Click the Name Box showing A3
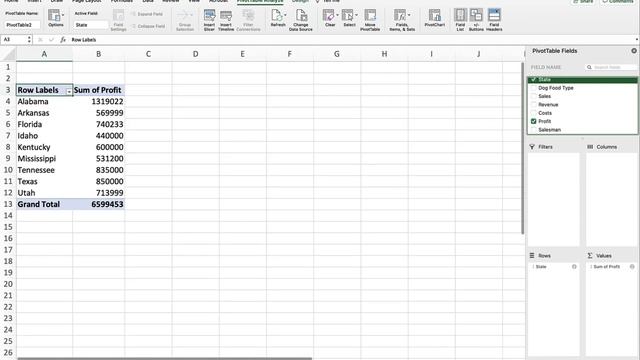Screen dimensions: 640x360 13,40
